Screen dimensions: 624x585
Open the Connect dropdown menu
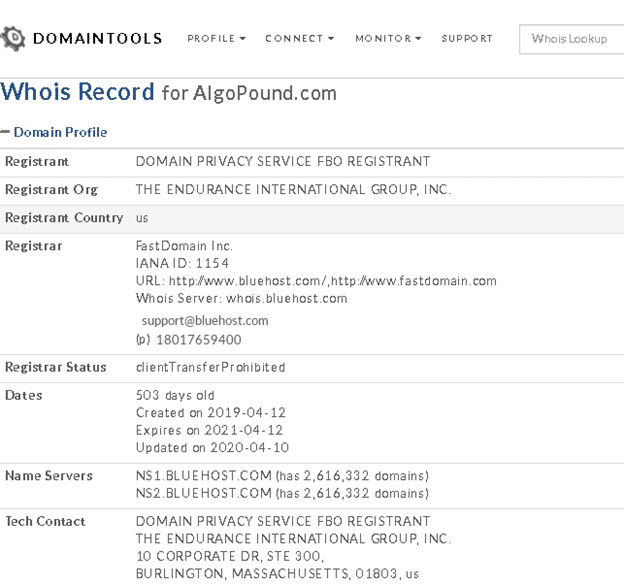[x=300, y=39]
